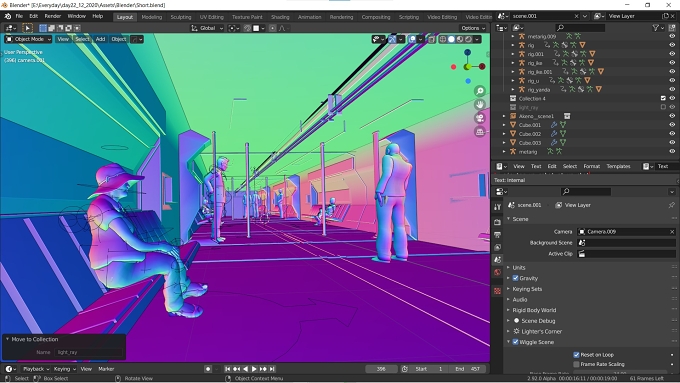Jump to the end frame button
Viewport: 680px width, 383px height.
[x=272, y=369]
